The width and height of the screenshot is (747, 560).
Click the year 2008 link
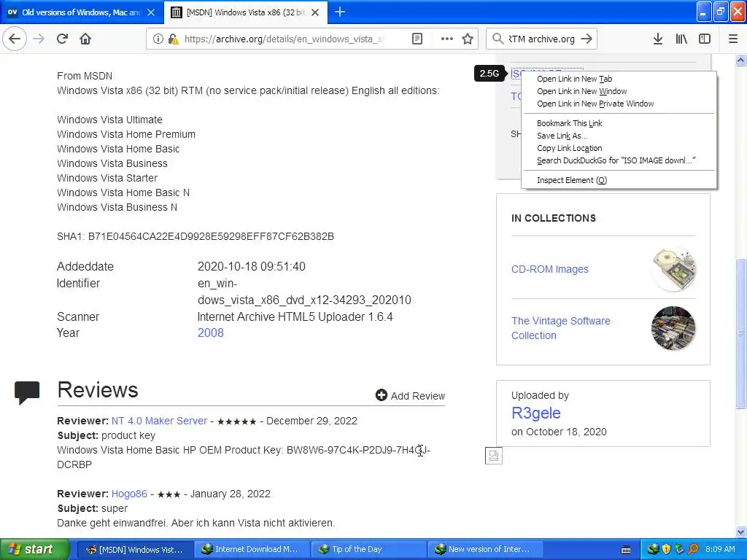tap(210, 332)
